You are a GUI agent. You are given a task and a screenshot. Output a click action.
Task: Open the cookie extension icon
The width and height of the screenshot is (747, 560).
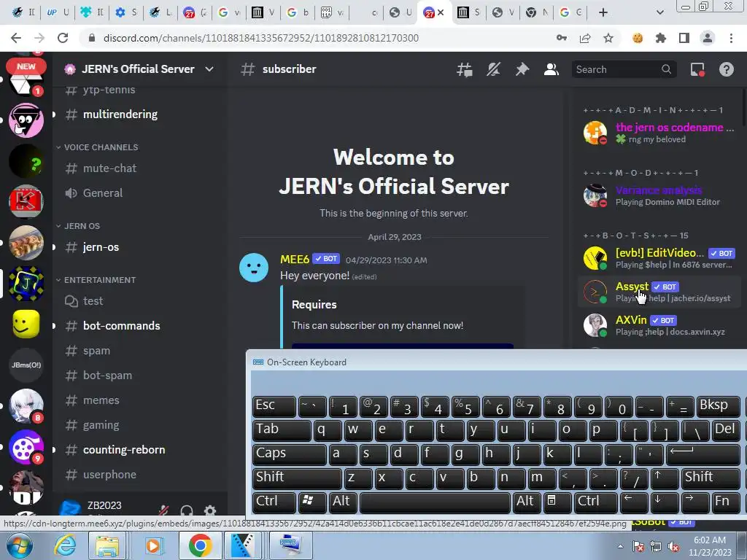point(638,38)
